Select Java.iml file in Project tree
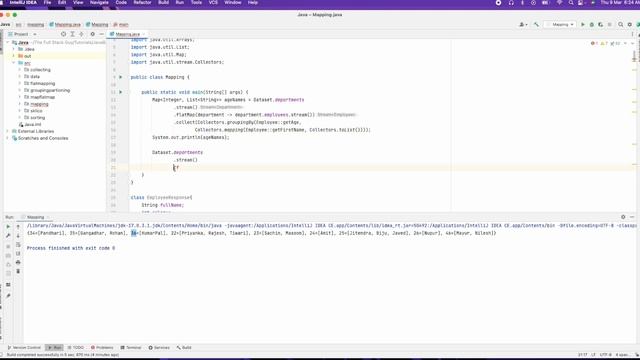Image resolution: width=640 pixels, height=360 pixels. coord(33,124)
